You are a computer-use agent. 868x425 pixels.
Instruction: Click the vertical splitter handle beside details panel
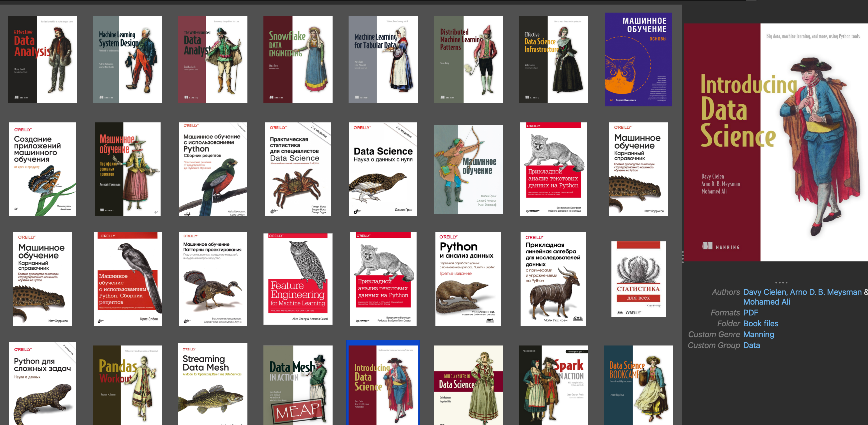point(683,257)
